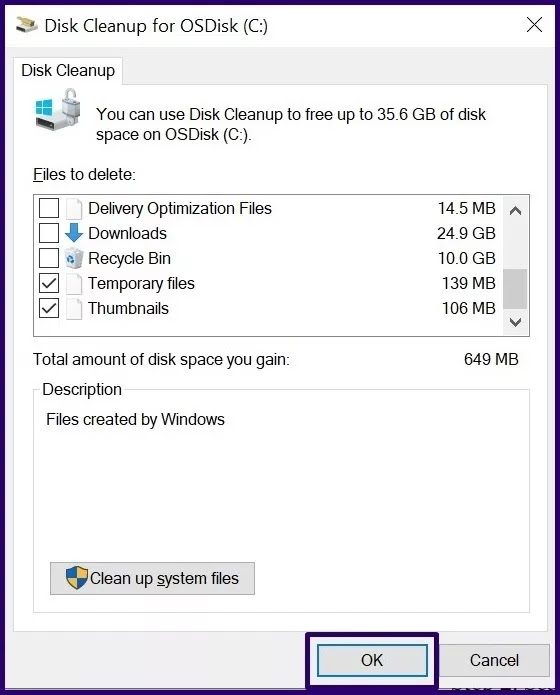Select the Disk Cleanup tab
The width and height of the screenshot is (560, 695).
pos(68,70)
